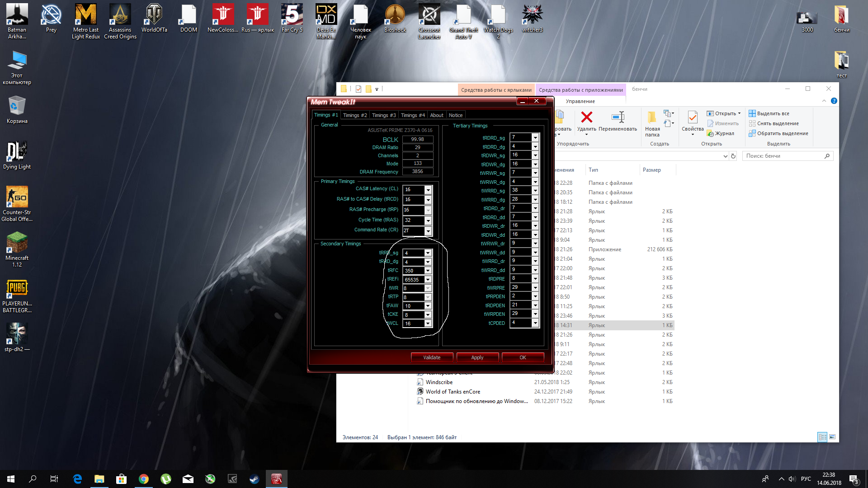The height and width of the screenshot is (488, 868).
Task: Expand the tRDRD_sg dropdown arrow
Action: click(x=535, y=137)
